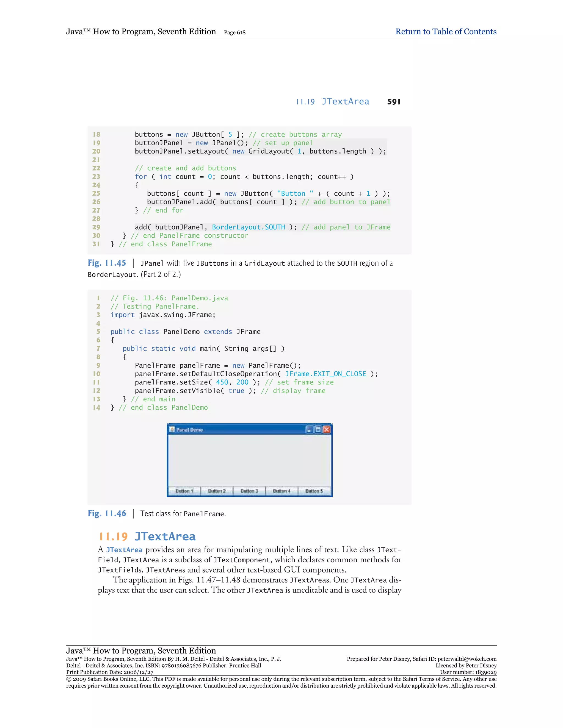Click the Return to Table of Contents link
Screen dimensions: 563x728
(x=446, y=32)
